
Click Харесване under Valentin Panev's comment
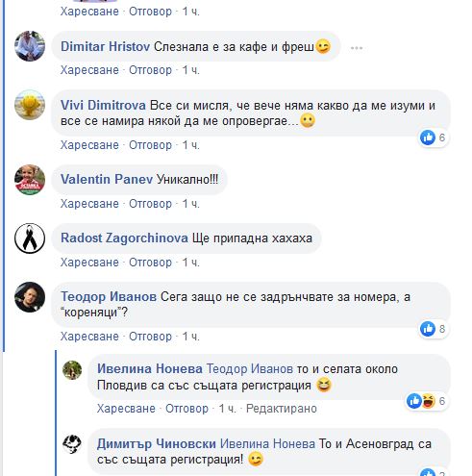coord(89,204)
